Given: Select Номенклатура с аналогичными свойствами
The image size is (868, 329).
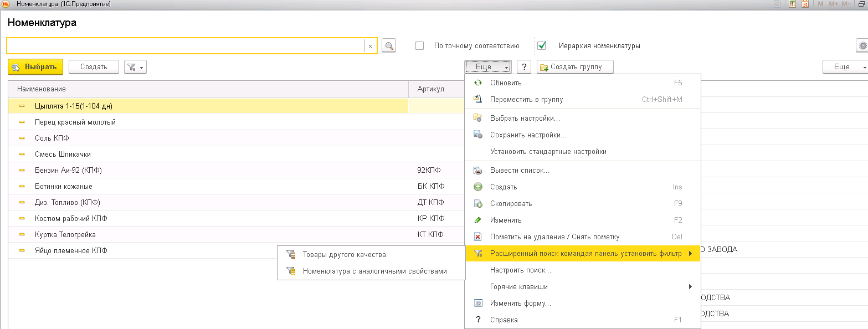Looking at the screenshot, I should pos(374,271).
